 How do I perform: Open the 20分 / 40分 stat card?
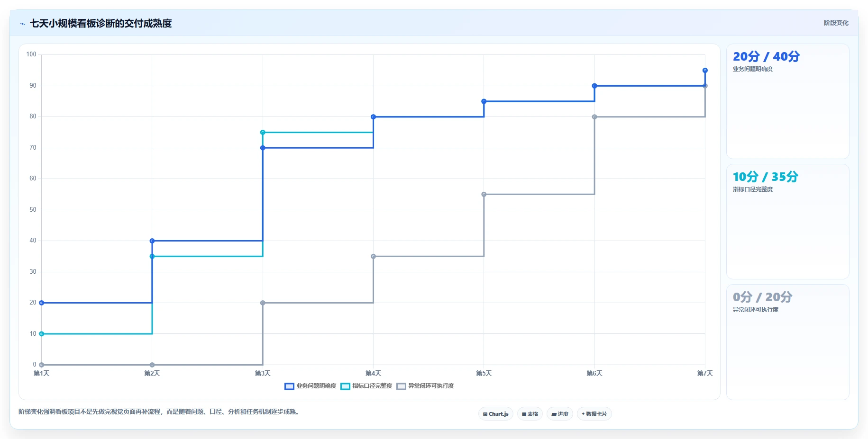[x=787, y=101]
